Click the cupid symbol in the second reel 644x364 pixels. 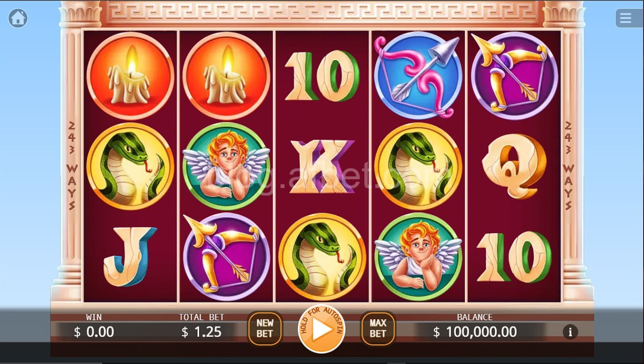(x=226, y=166)
